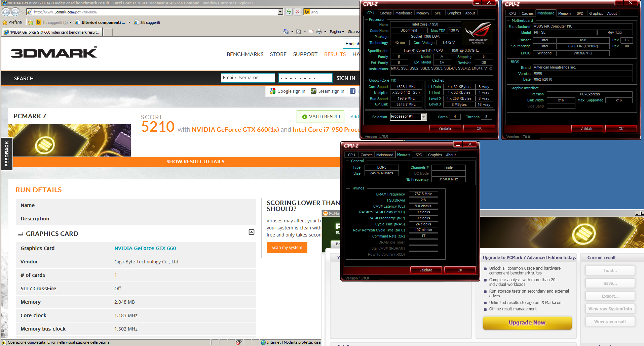Go forward with the IE forward arrow
The image size is (644, 346).
tap(15, 12)
